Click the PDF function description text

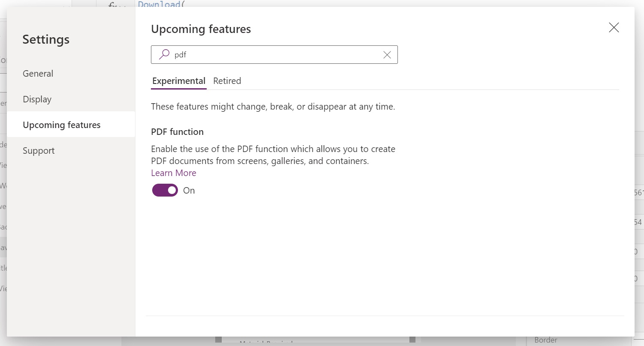(273, 155)
